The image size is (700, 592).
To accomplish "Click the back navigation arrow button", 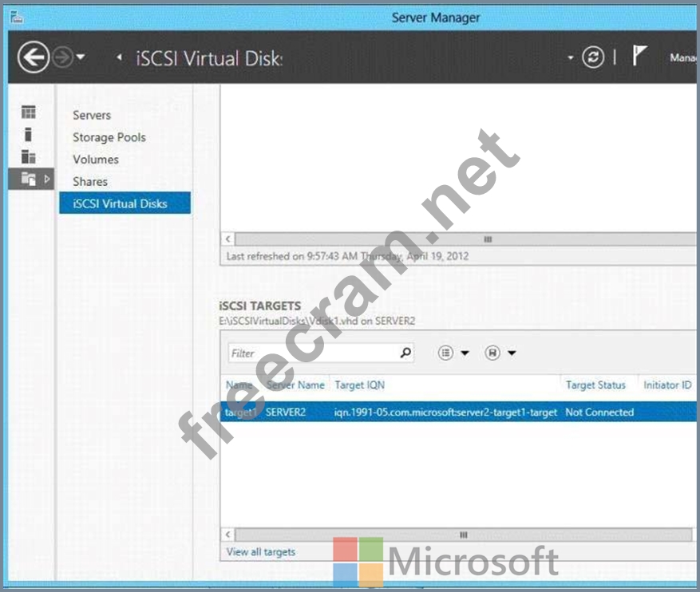I will click(34, 57).
